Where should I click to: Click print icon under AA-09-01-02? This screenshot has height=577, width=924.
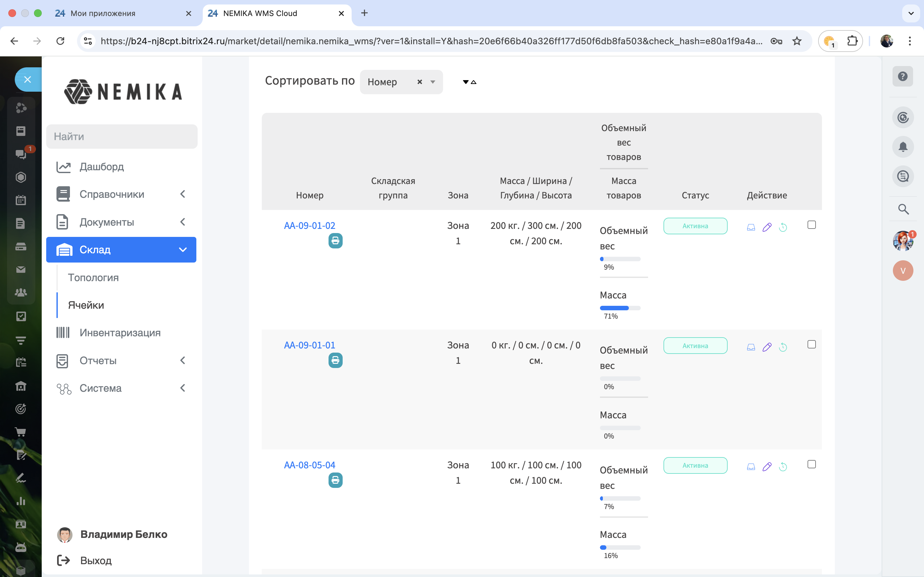coord(335,241)
